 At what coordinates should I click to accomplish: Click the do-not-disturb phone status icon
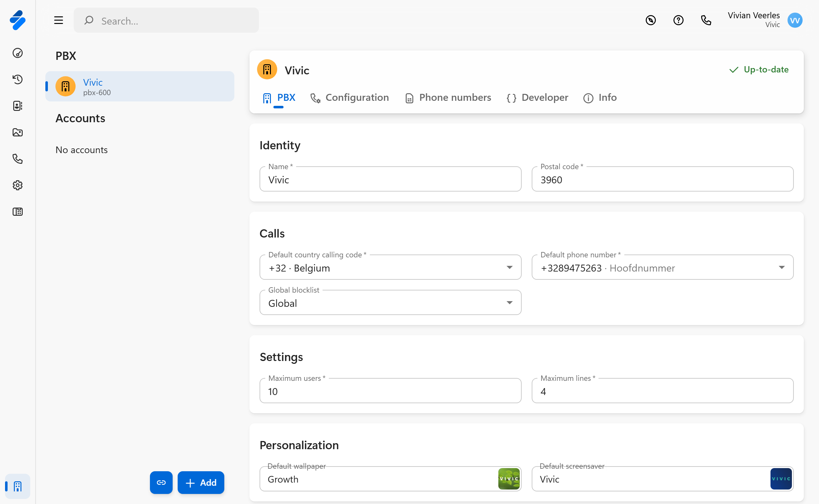(x=650, y=20)
